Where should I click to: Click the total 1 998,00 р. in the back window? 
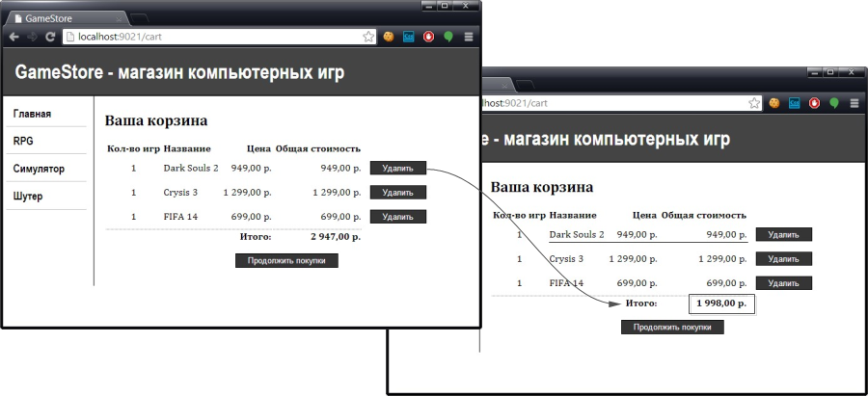tap(721, 304)
